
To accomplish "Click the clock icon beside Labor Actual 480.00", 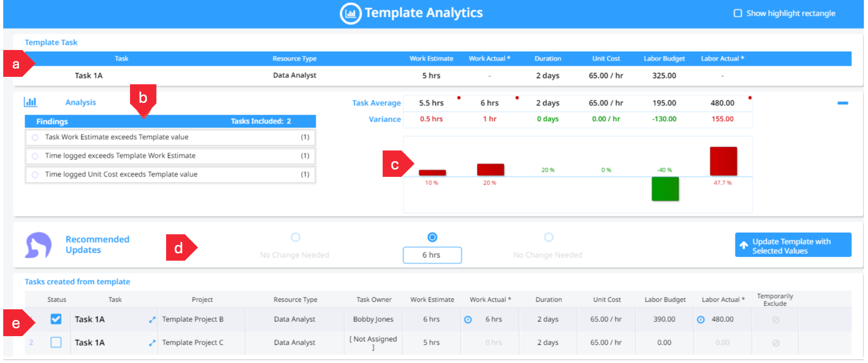I will (x=701, y=319).
